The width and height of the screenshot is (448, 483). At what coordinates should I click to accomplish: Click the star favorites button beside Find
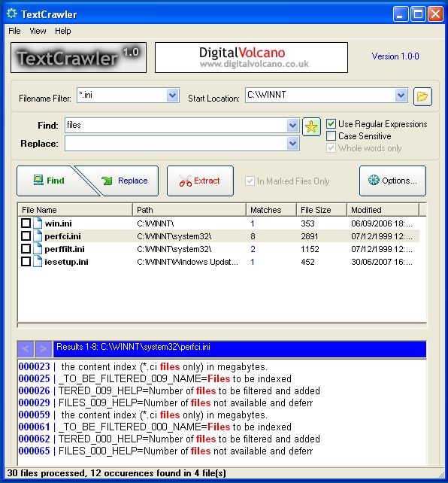click(311, 126)
